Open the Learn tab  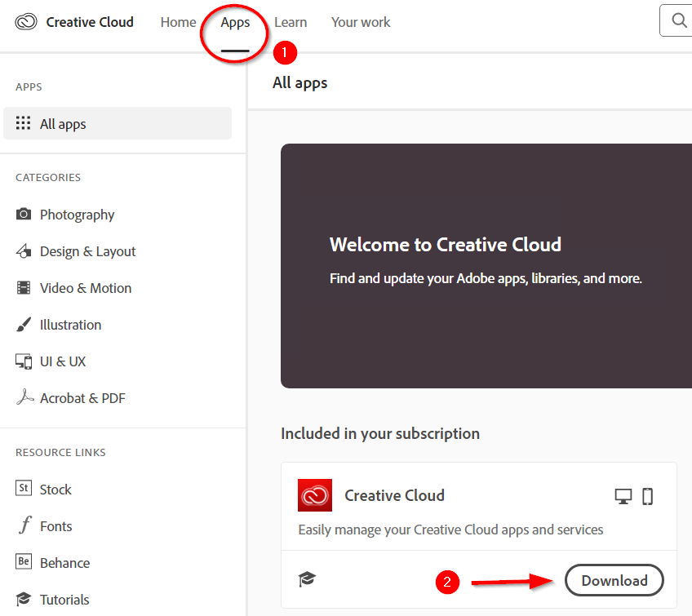coord(291,22)
